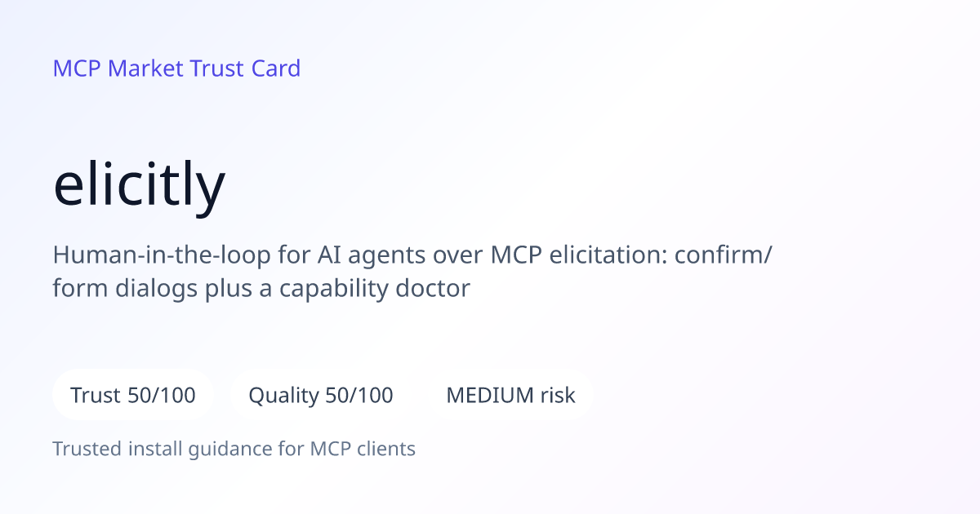The height and width of the screenshot is (514, 980).
Task: Click the phrase Trust Card in the header
Action: (x=246, y=69)
